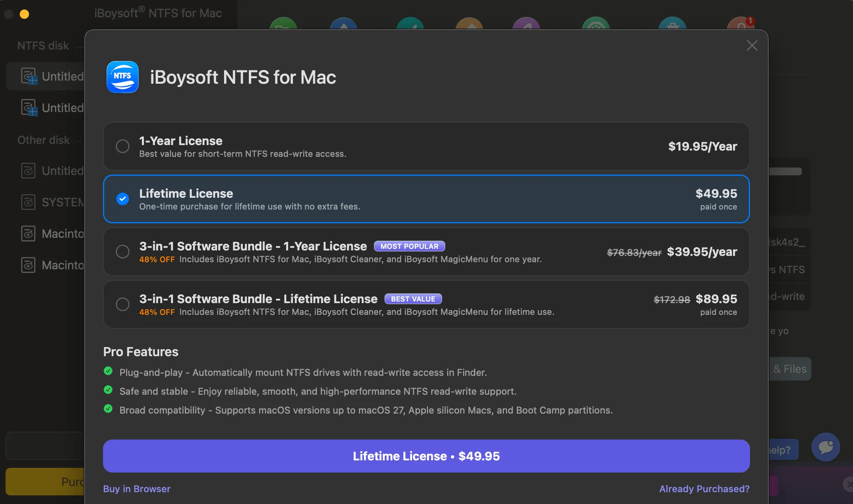Click the 'Safe and stable' feature description
This screenshot has height=504, width=853.
[x=318, y=392]
